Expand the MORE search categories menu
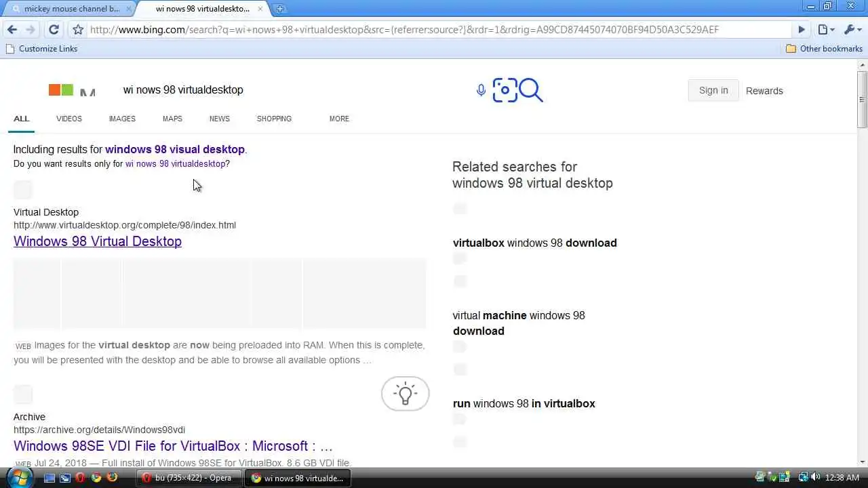The image size is (868, 488). click(339, 119)
